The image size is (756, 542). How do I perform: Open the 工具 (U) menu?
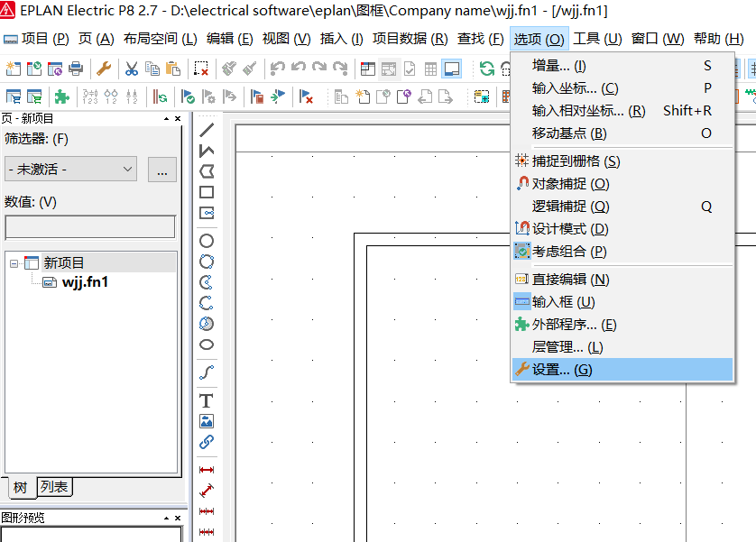click(597, 39)
